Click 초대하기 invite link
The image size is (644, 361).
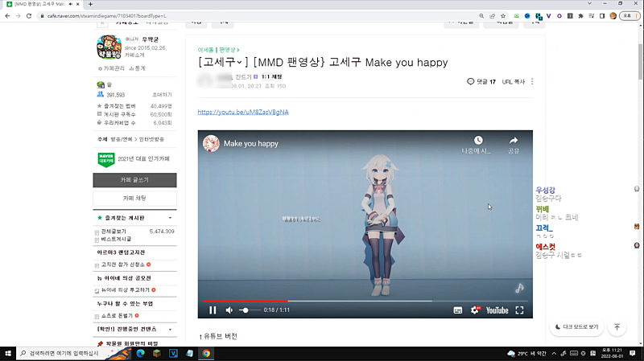pyautogui.click(x=162, y=95)
